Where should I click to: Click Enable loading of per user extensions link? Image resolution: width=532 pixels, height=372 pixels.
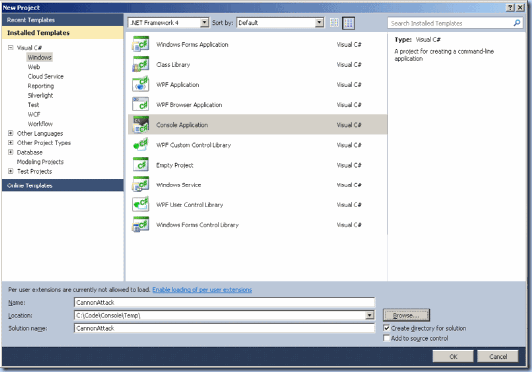click(202, 290)
